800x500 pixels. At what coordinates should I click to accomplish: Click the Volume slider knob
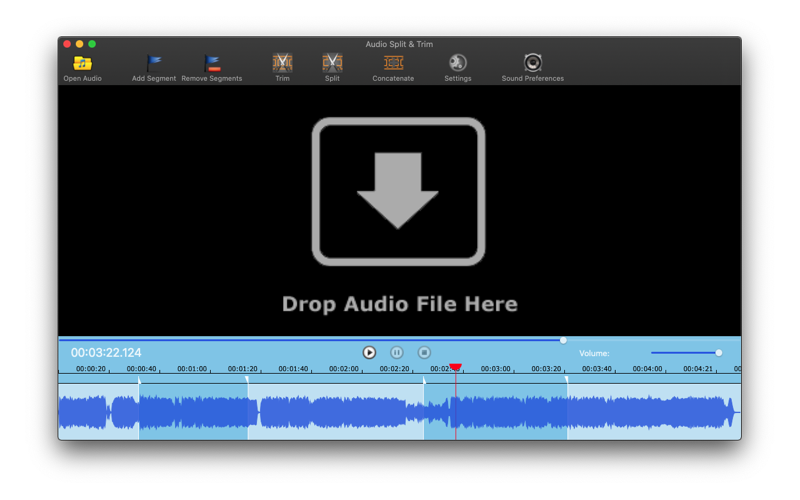point(719,353)
